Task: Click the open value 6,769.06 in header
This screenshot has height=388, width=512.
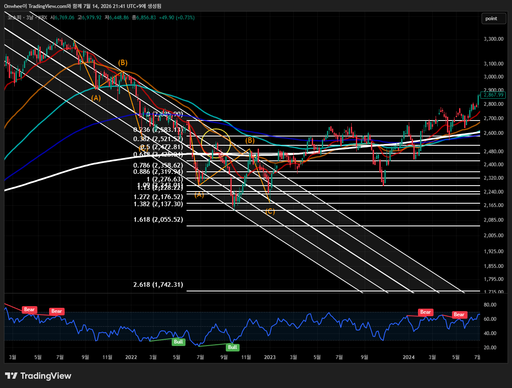Action: point(64,17)
